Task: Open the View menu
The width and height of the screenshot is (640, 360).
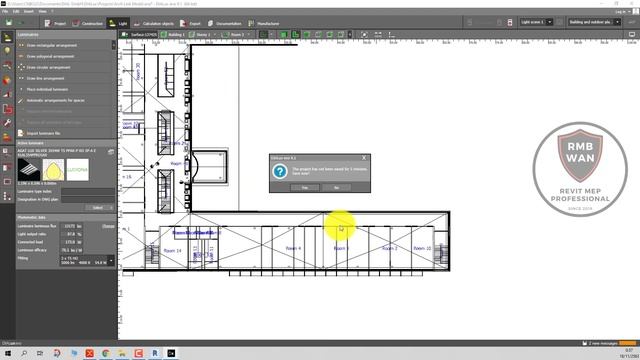Action: pyautogui.click(x=42, y=11)
